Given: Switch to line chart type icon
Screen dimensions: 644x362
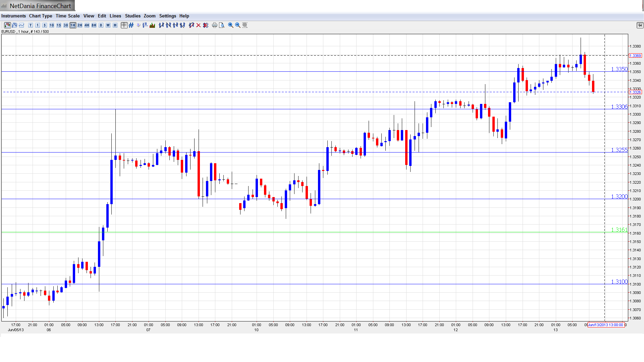Looking at the screenshot, I should pos(22,25).
